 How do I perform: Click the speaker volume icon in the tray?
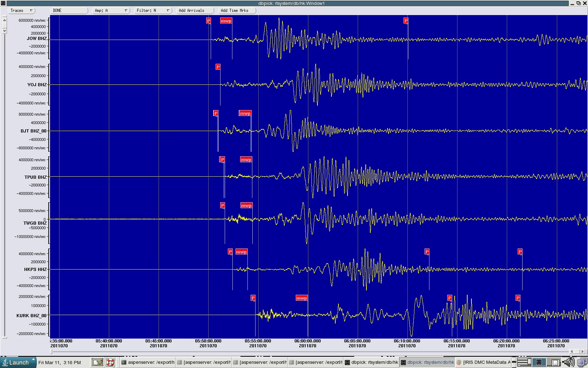(569, 362)
